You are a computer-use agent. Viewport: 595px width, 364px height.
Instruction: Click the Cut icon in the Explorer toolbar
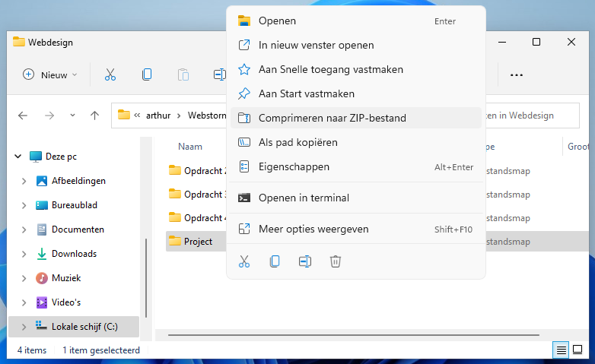(110, 74)
